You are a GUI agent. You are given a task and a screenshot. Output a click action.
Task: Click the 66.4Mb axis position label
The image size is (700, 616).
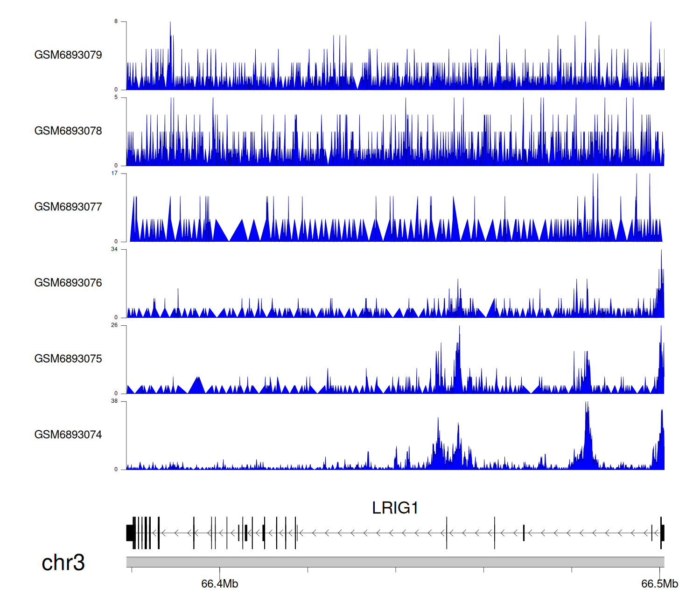(x=219, y=584)
